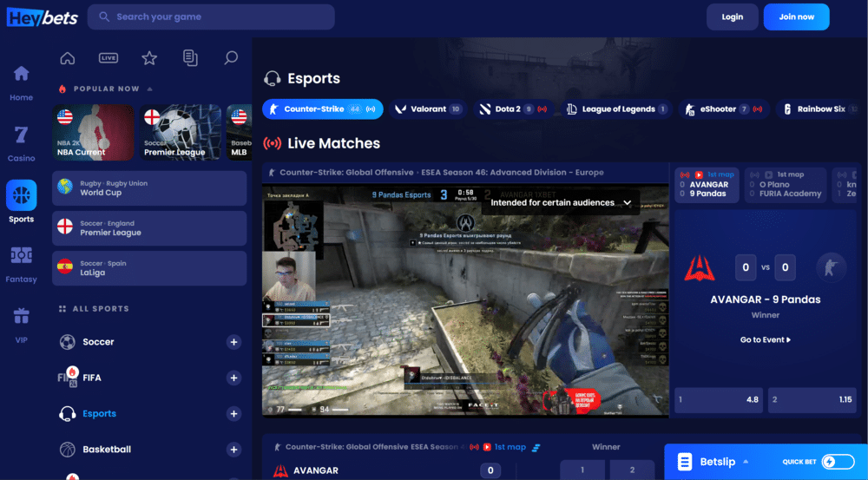
Task: Open Rugby World Cup quick link
Action: click(x=149, y=188)
